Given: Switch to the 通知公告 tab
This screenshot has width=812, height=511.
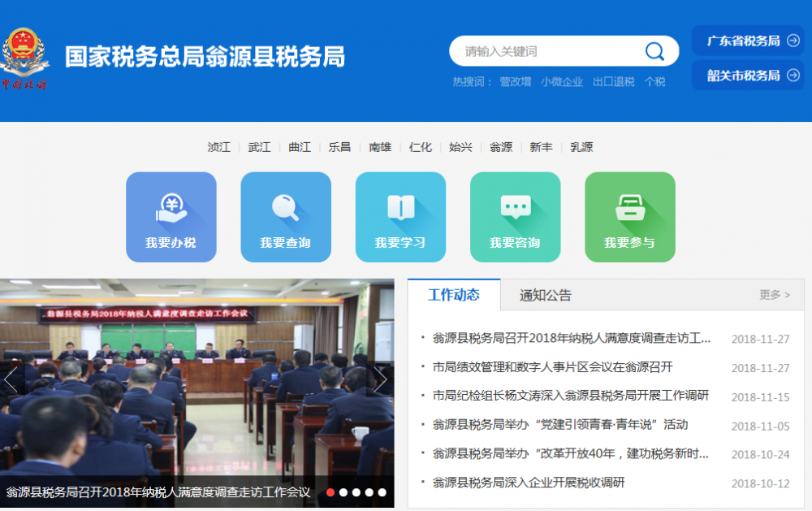Looking at the screenshot, I should coord(546,295).
